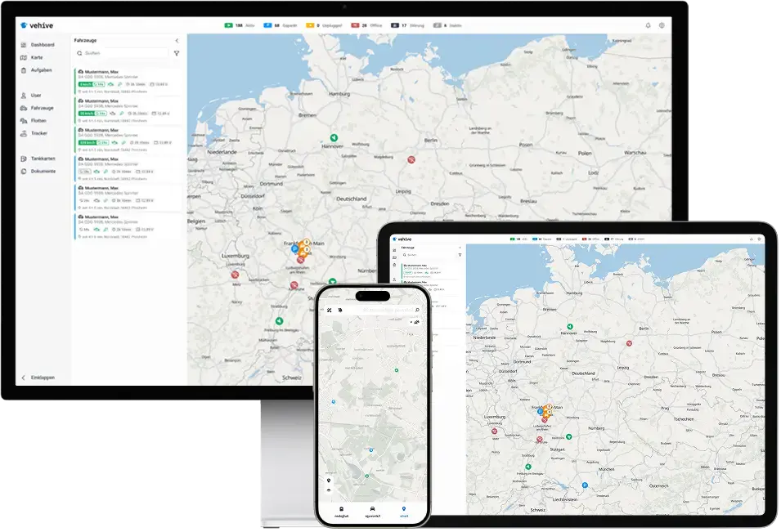Toggle the 188 Aktiv status filter
The width and height of the screenshot is (781, 532).
239,25
